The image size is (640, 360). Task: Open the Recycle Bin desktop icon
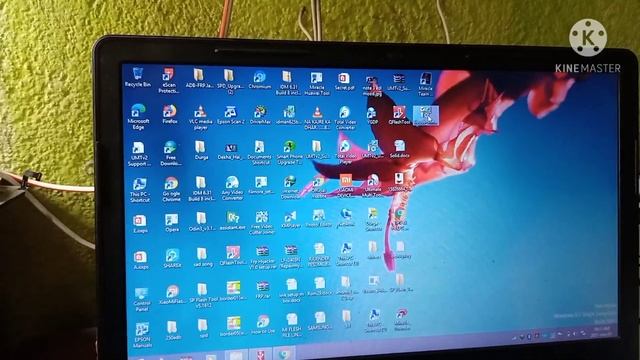point(138,78)
